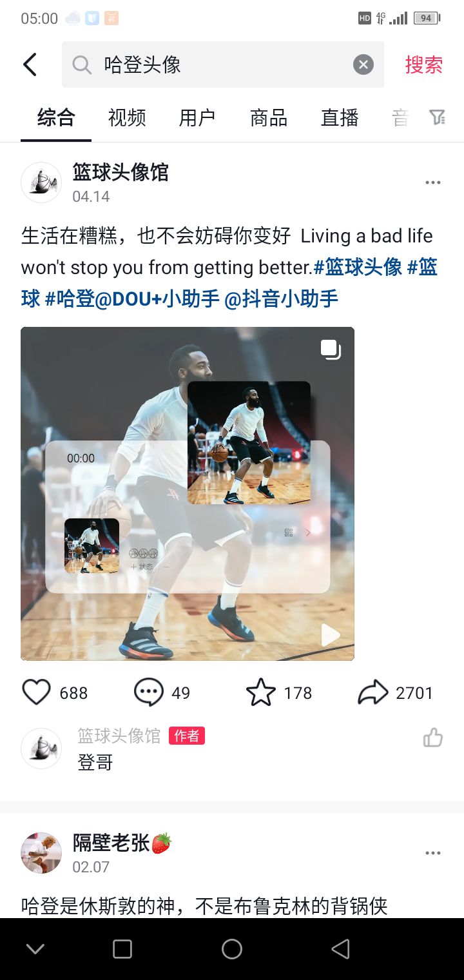Like the 篮球头像馆 post with heart icon
Viewport: 464px width, 980px height.
coord(36,692)
